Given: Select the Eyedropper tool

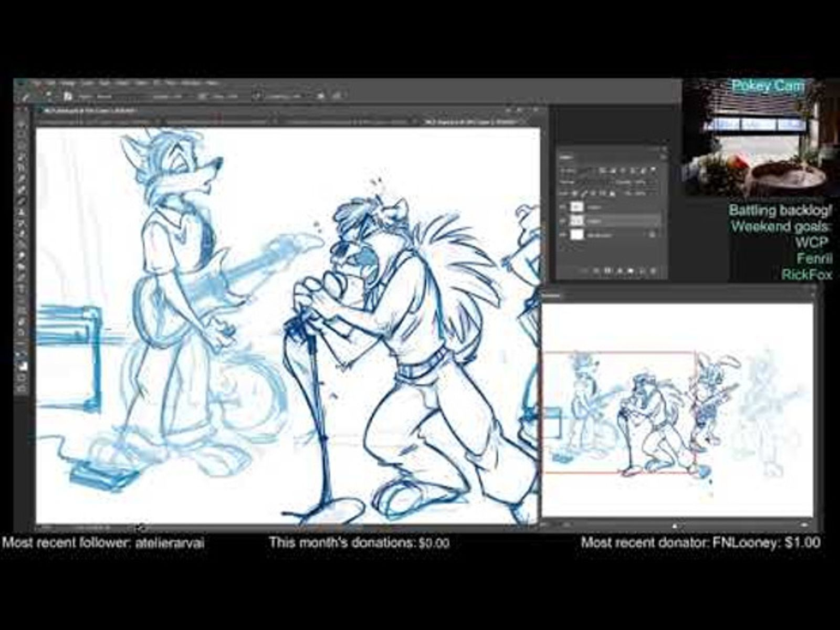Looking at the screenshot, I should point(22,178).
